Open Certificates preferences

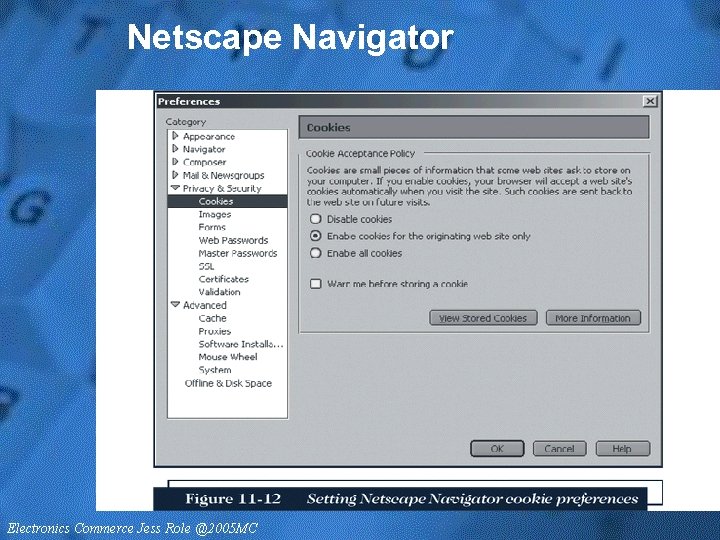coord(224,279)
